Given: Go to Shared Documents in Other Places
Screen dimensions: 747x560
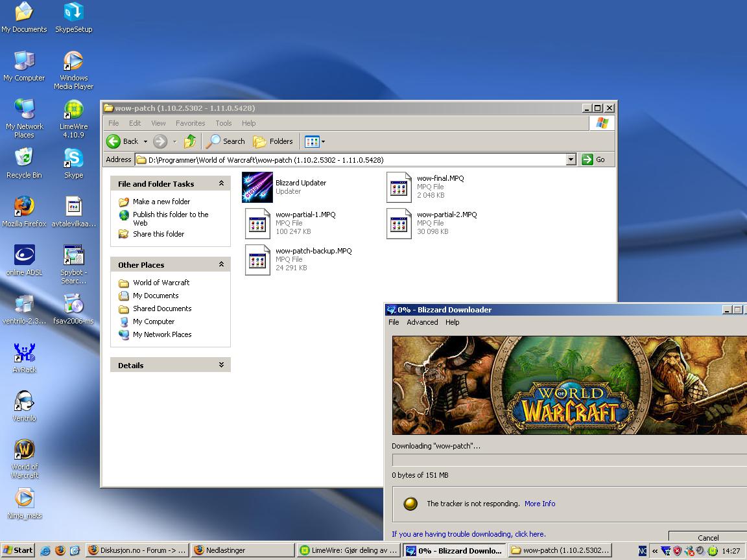Looking at the screenshot, I should tap(162, 309).
